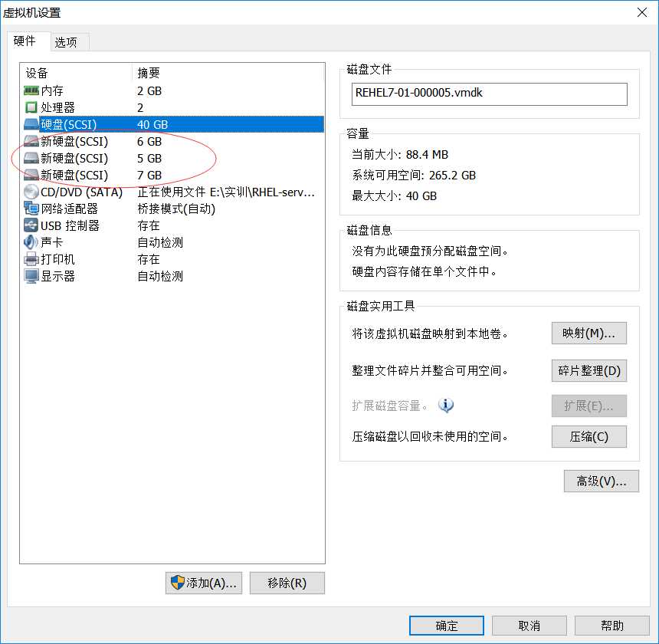Screen dimensions: 659x644
Task: Click the memory (内存) device icon
Action: [x=31, y=90]
